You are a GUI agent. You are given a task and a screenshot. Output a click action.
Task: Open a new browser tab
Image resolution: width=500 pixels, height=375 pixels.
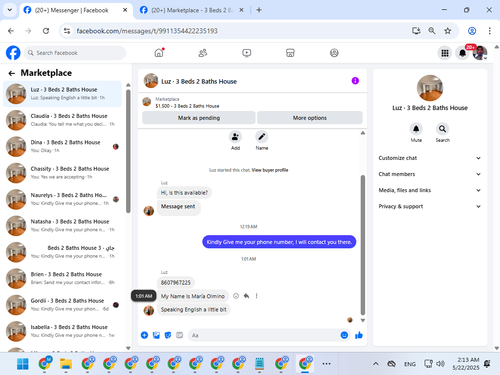[x=259, y=10]
